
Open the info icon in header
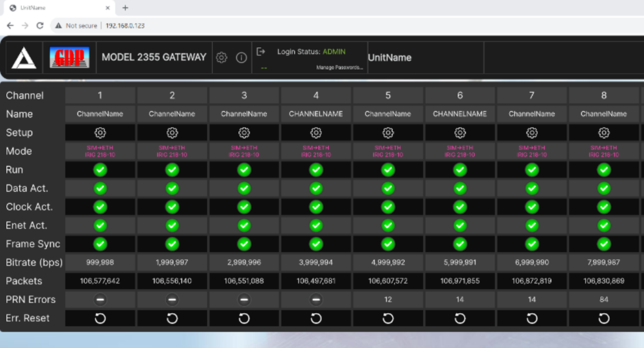241,57
